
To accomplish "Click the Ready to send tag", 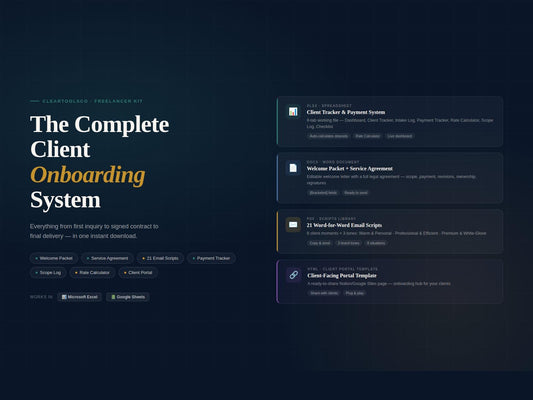I will point(356,193).
